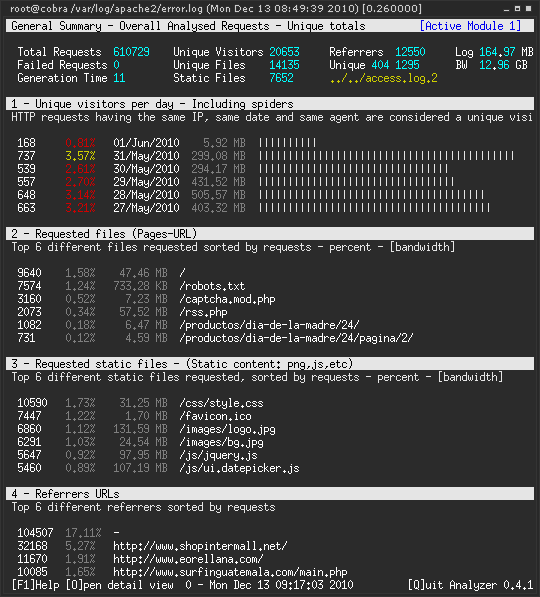Open module 4 Referrers URLs header
This screenshot has width=540, height=597.
point(270,493)
